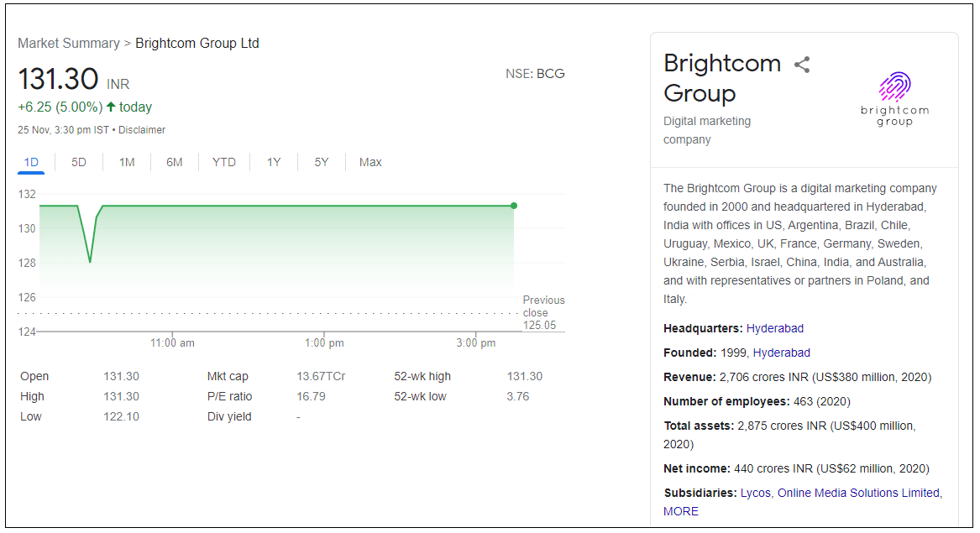Switch to the 5D chart range
Image resolution: width=980 pixels, height=533 pixels.
tap(79, 163)
